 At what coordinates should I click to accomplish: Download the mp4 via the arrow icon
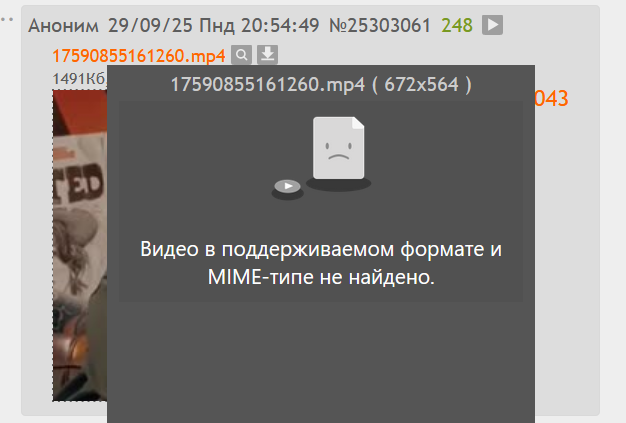pos(267,55)
